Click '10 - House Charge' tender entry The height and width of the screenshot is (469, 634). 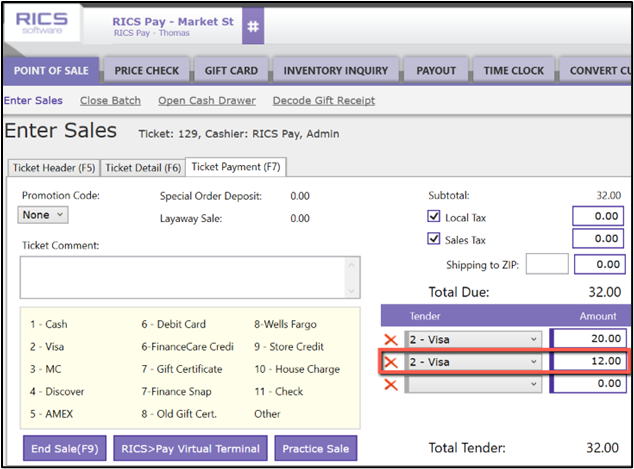click(297, 369)
